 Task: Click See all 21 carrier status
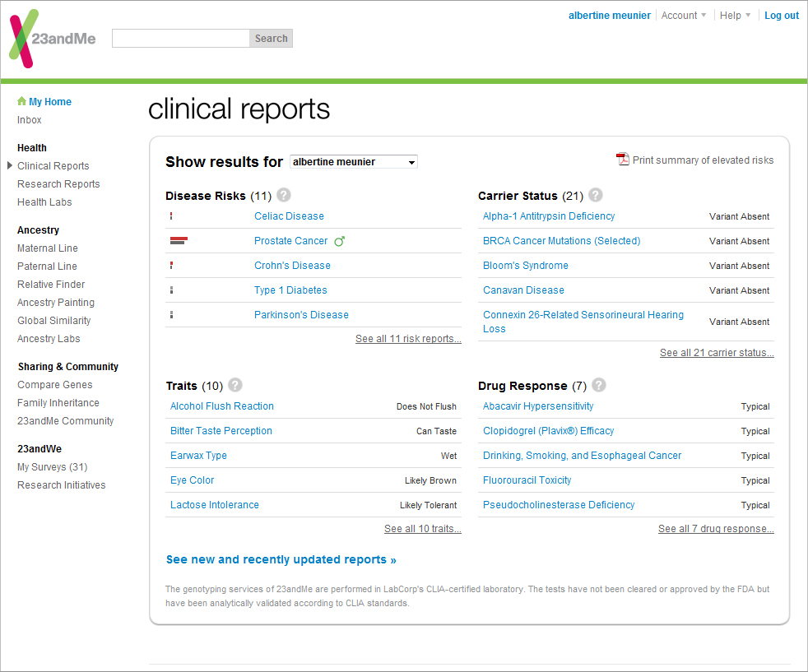pyautogui.click(x=717, y=352)
